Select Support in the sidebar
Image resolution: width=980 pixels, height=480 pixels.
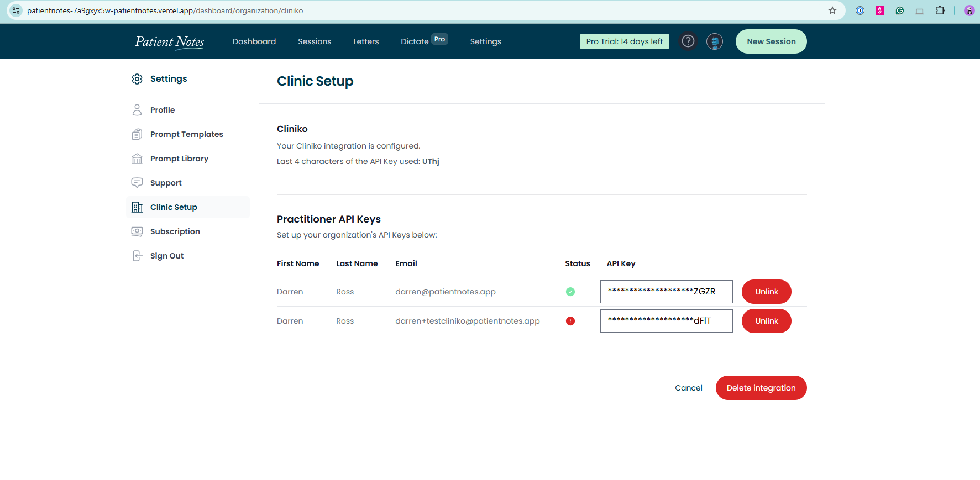[188, 183]
